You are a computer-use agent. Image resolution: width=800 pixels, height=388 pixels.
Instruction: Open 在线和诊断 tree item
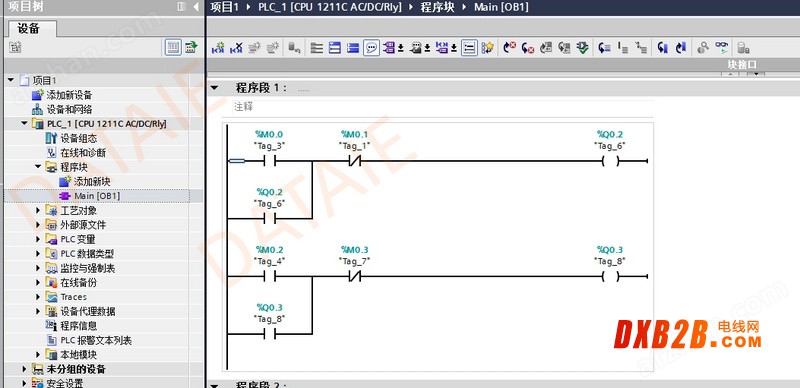(83, 152)
